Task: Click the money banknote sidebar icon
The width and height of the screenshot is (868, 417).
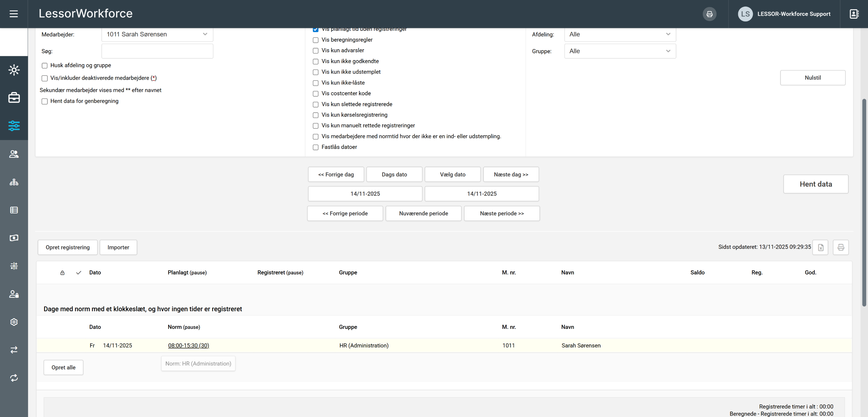Action: click(14, 238)
